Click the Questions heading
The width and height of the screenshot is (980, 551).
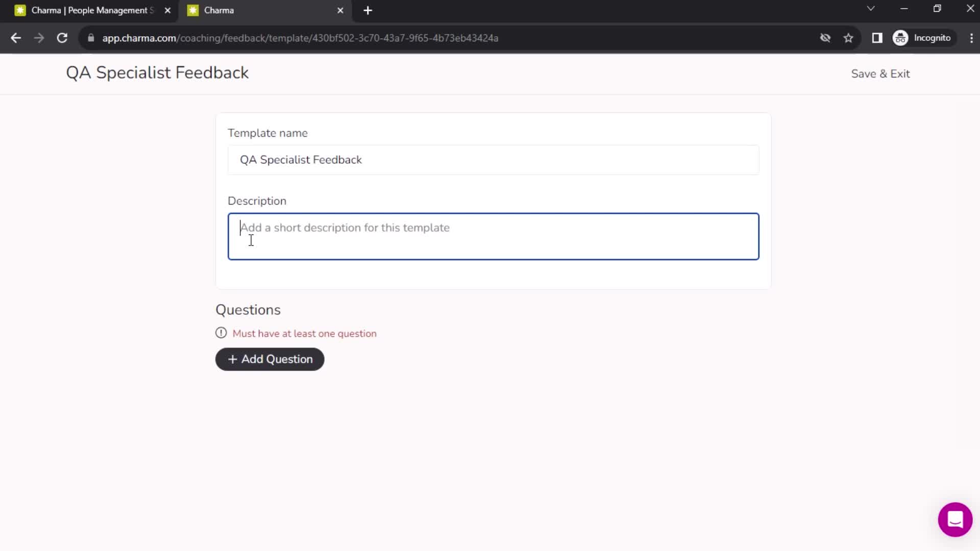[248, 310]
